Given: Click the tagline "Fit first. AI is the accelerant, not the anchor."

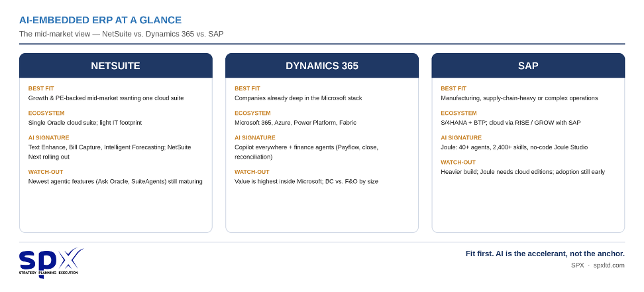Looking at the screenshot, I should [545, 254].
